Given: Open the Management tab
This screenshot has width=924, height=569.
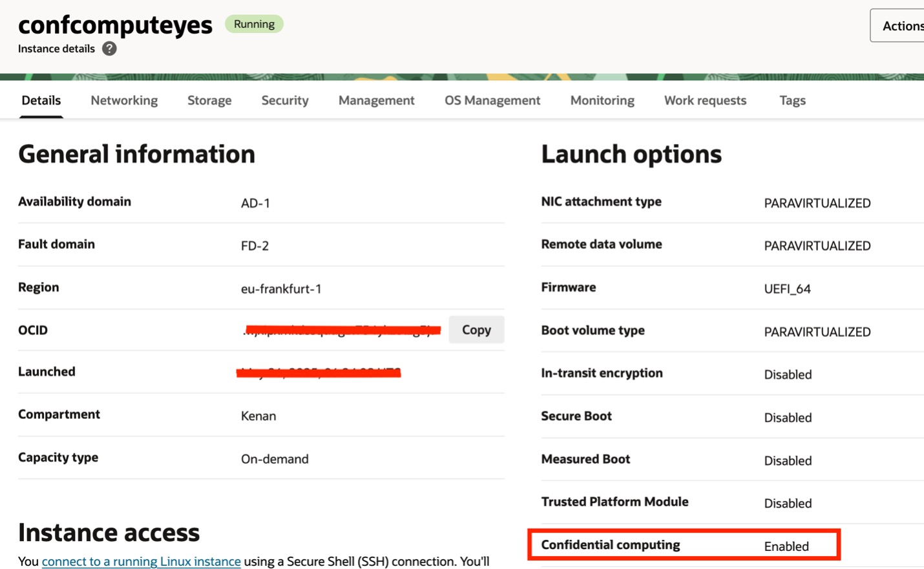Looking at the screenshot, I should point(376,100).
